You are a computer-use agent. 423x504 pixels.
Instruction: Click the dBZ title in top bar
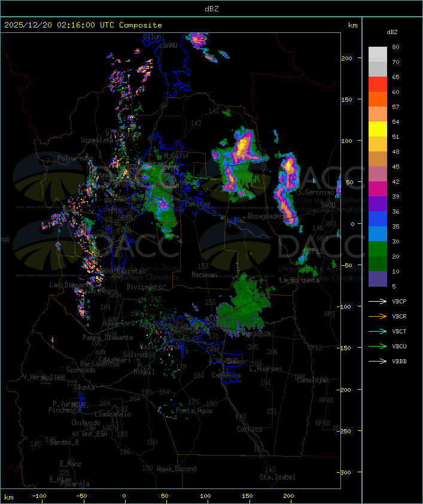tap(212, 9)
